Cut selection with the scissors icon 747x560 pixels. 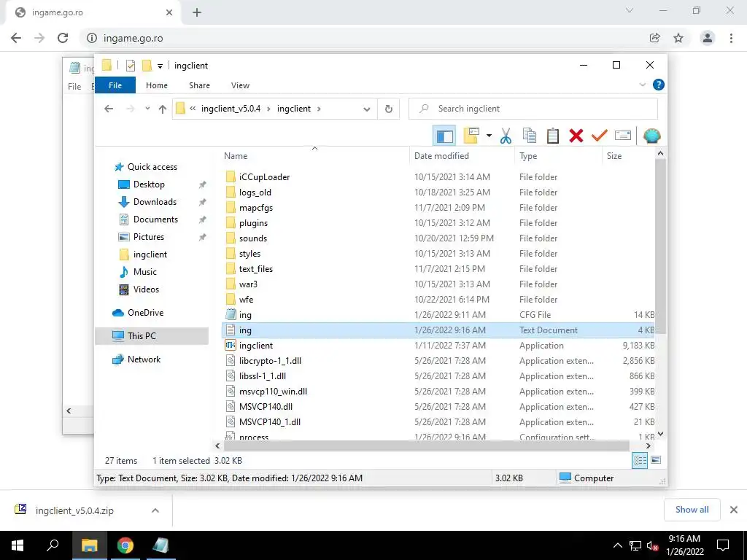[506, 136]
